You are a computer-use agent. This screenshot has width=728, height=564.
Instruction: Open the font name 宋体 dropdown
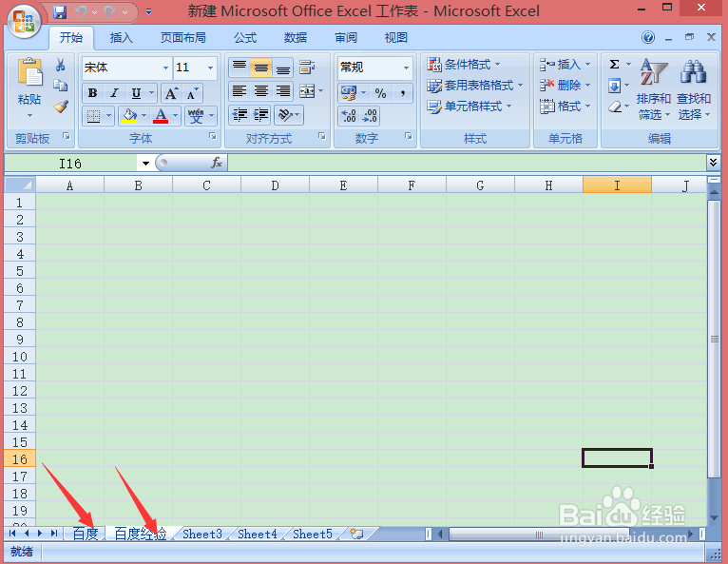pos(165,68)
